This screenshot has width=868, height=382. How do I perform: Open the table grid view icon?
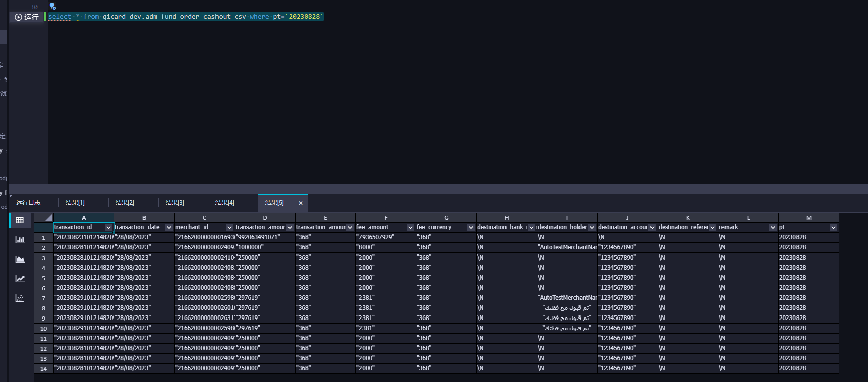(20, 220)
